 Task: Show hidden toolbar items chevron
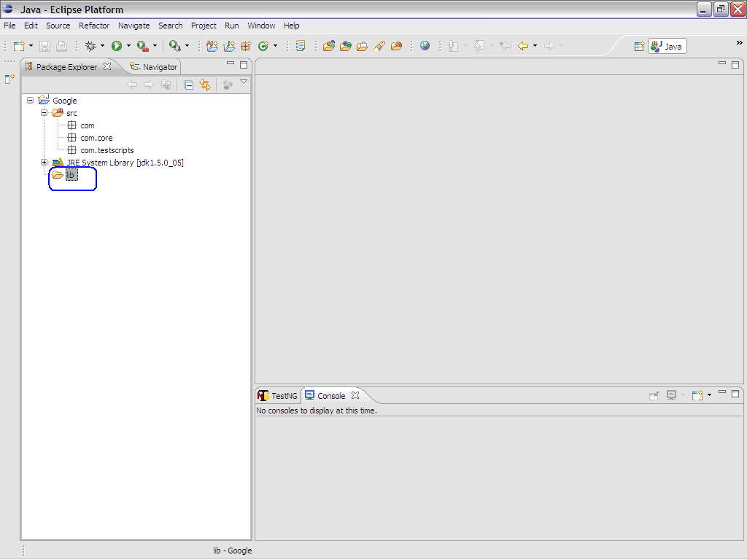click(x=740, y=43)
